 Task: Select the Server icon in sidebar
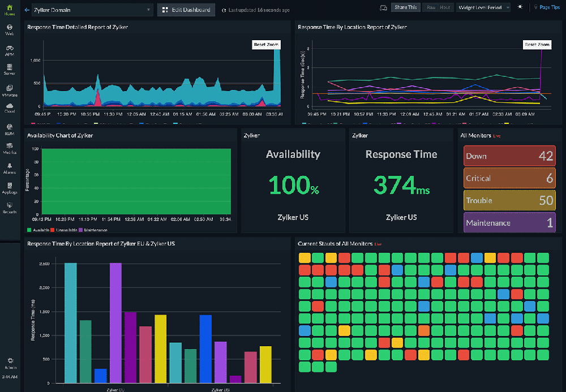10,70
